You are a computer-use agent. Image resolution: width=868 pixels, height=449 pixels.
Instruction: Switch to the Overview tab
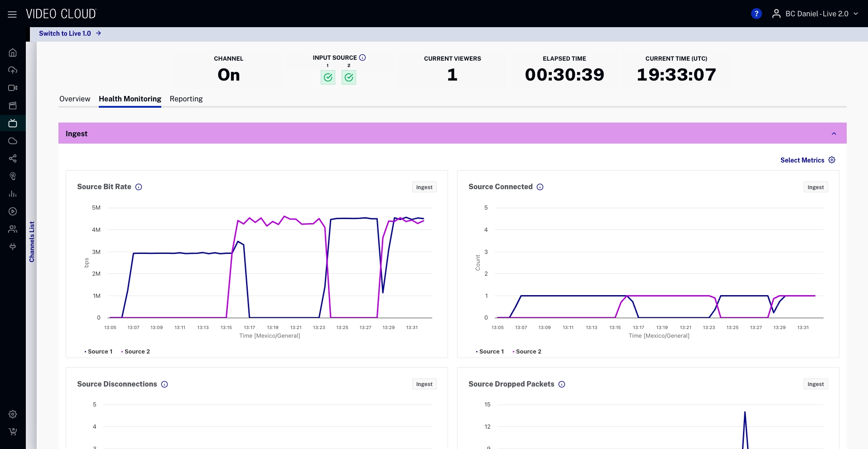pyautogui.click(x=75, y=99)
